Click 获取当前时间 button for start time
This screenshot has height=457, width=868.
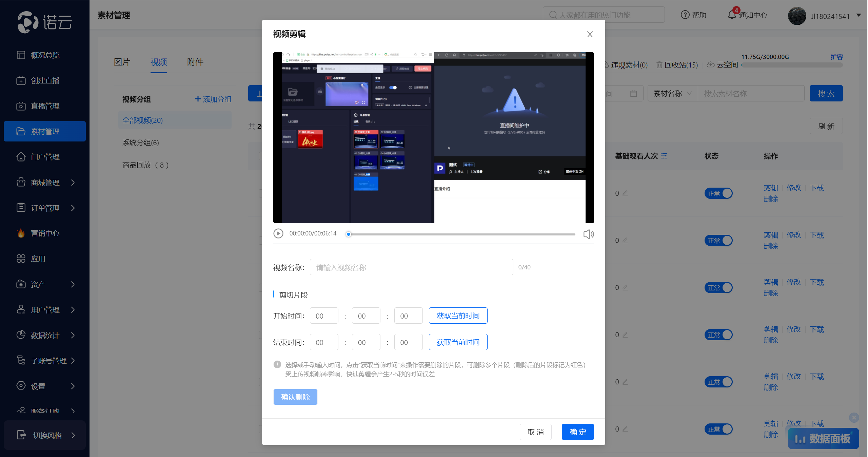tap(458, 315)
